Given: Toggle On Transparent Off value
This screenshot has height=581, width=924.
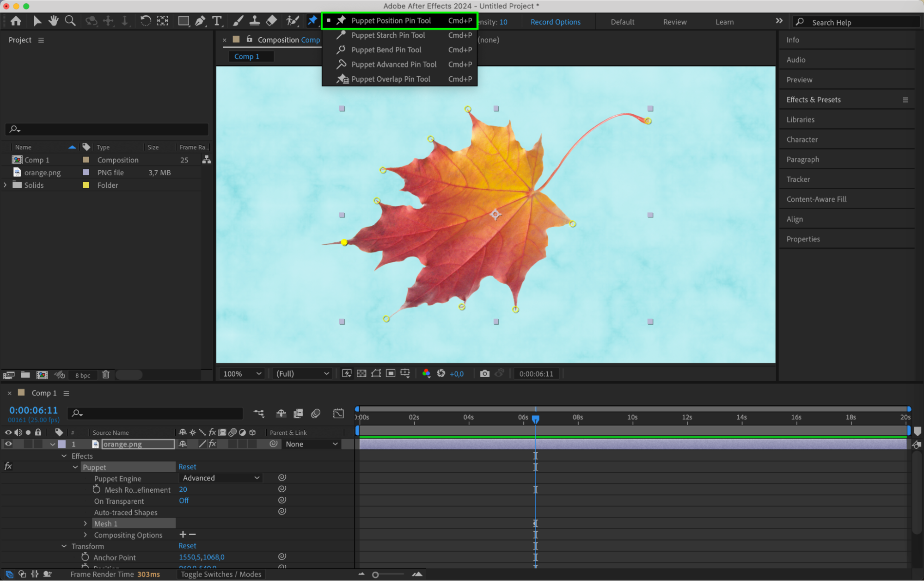Looking at the screenshot, I should coord(184,501).
